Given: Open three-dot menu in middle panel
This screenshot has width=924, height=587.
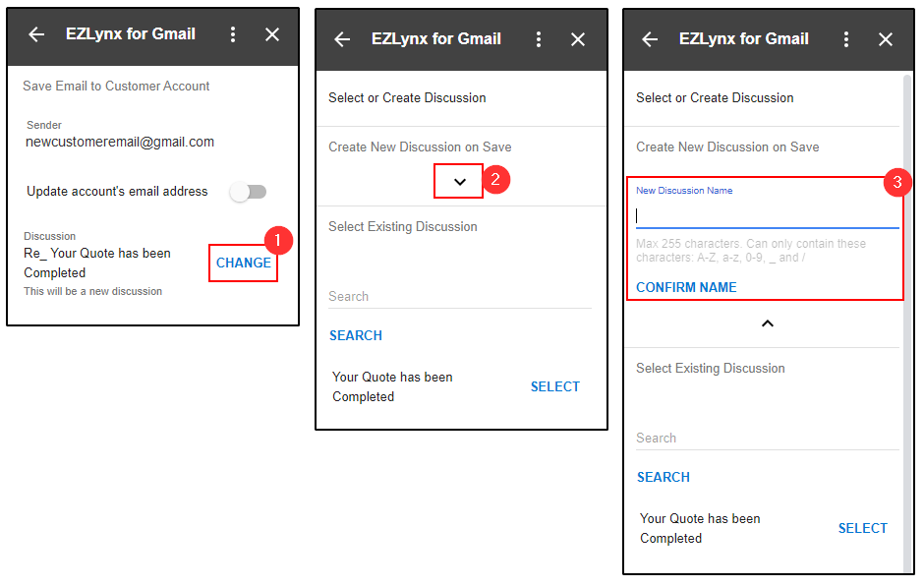Looking at the screenshot, I should pyautogui.click(x=538, y=39).
